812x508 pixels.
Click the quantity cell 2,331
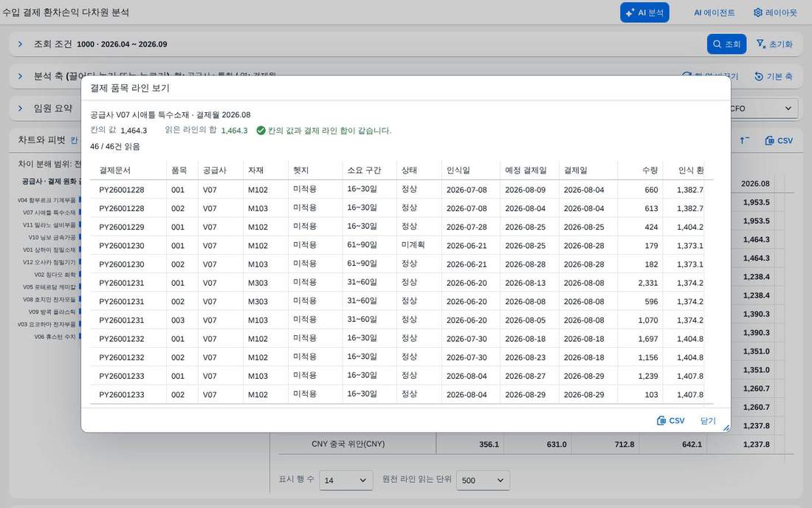coord(648,284)
